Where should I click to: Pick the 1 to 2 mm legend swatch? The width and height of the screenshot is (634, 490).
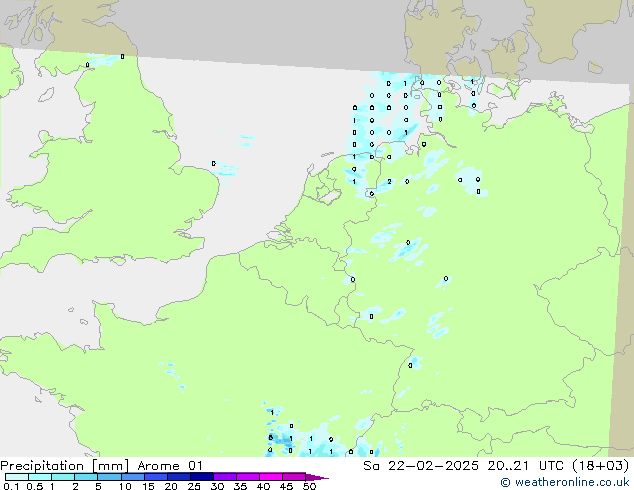[x=63, y=477]
